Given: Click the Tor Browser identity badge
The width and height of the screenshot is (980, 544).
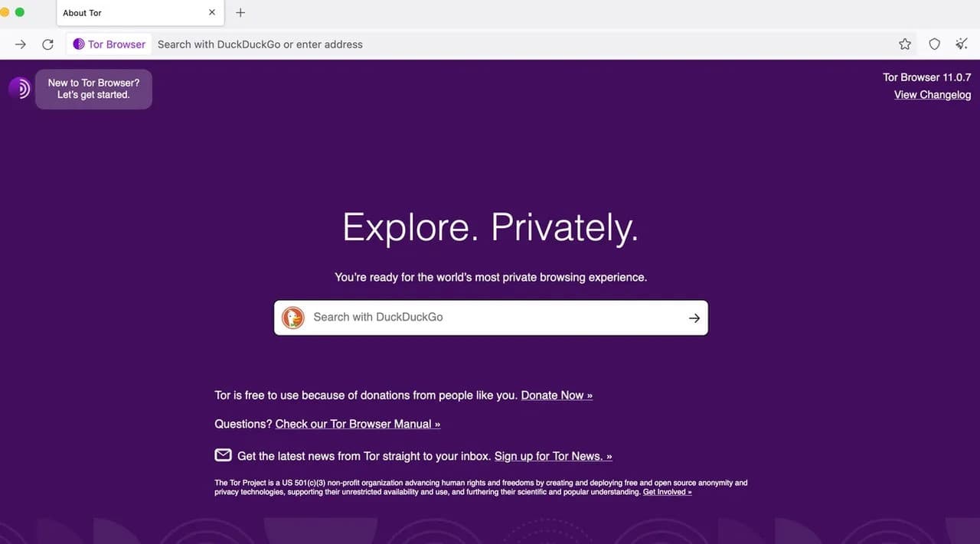Looking at the screenshot, I should point(109,44).
